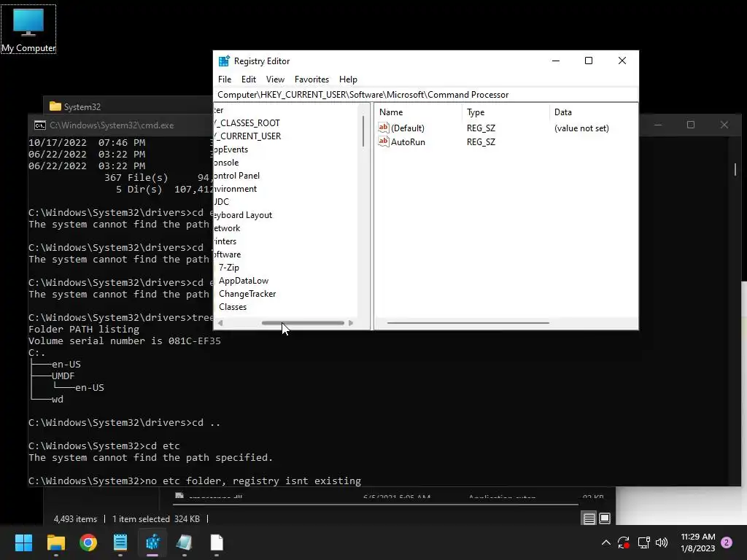747x560 pixels.
Task: Select the Keyboard Layout key
Action: (x=243, y=215)
